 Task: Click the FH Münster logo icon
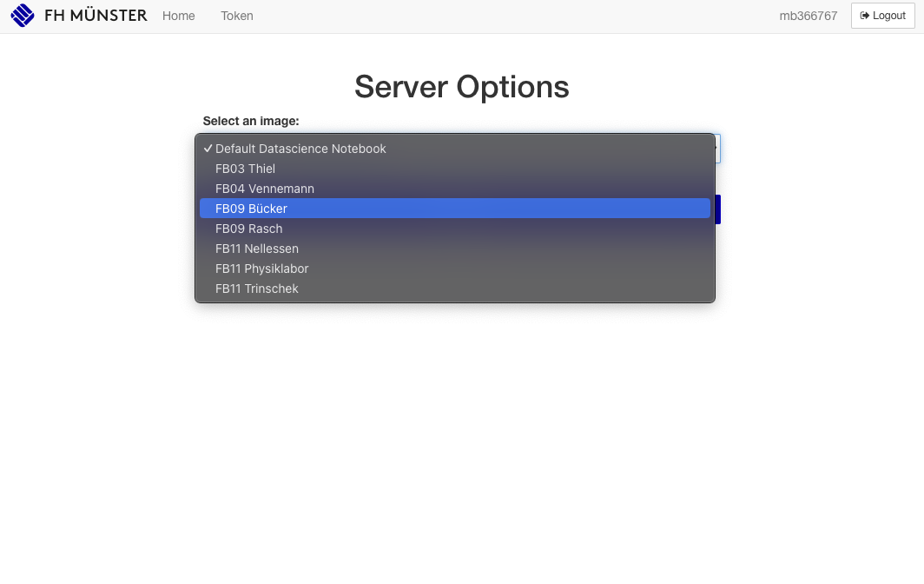point(23,16)
